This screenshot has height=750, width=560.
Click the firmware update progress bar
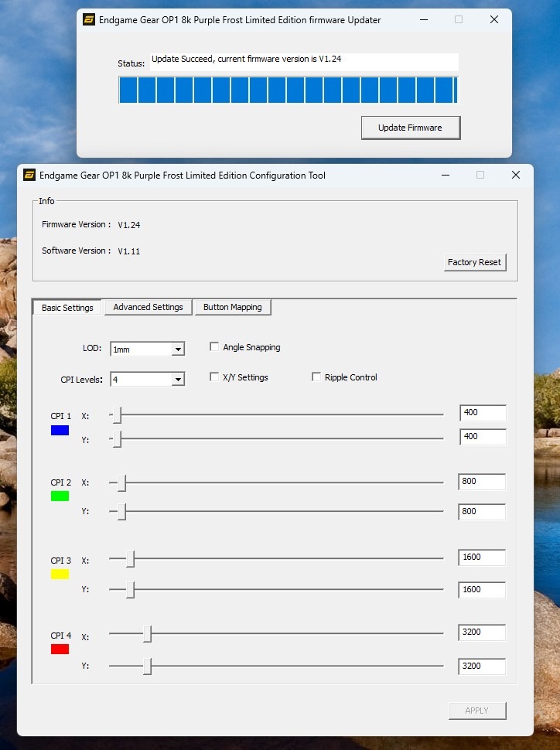click(289, 90)
